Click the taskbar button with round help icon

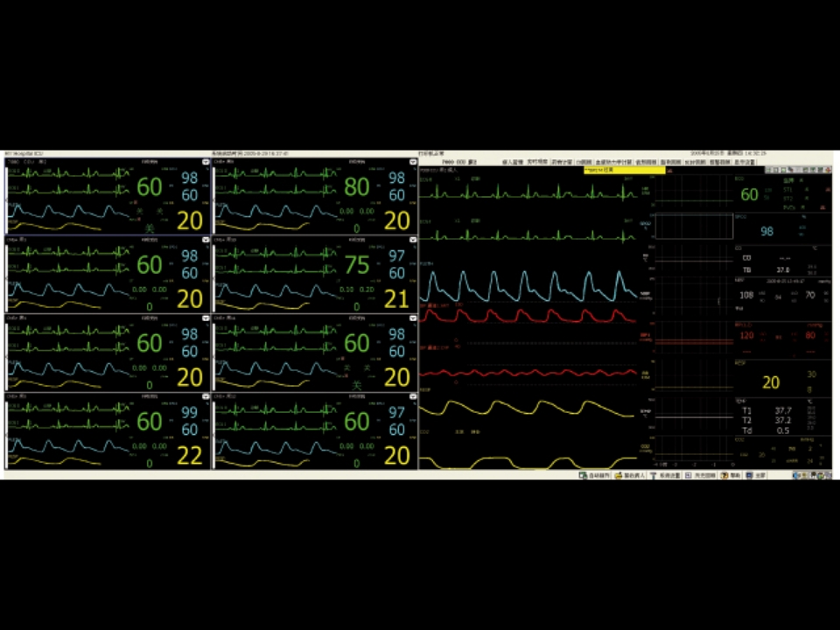(730, 475)
